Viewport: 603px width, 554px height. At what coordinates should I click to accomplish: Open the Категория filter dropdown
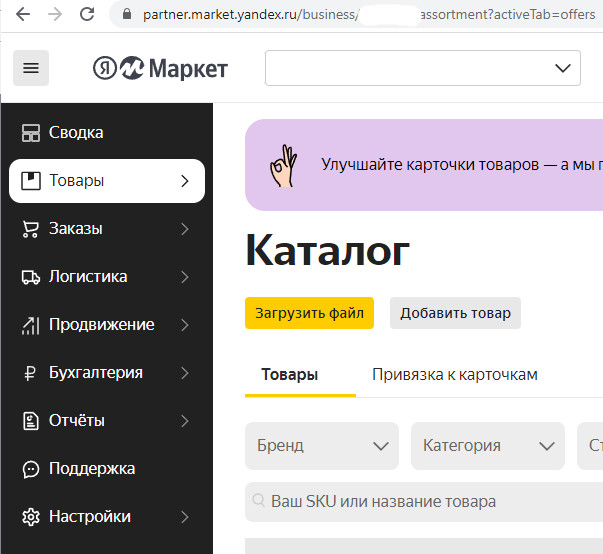488,446
